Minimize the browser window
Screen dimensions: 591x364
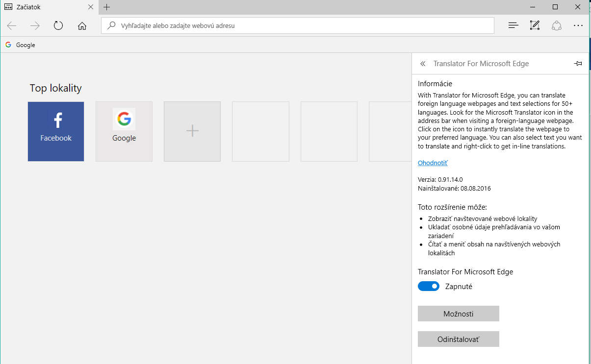[x=533, y=7]
